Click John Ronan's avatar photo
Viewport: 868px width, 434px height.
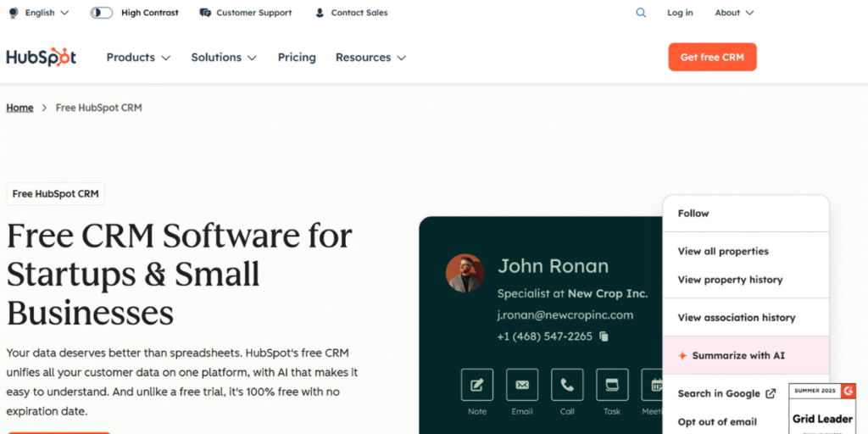(x=465, y=273)
